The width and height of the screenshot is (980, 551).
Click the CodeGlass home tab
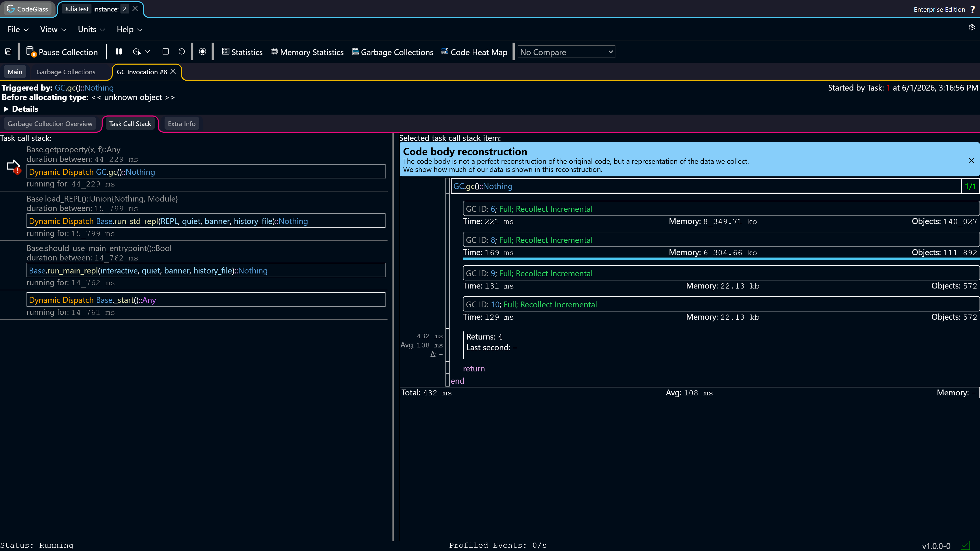click(x=27, y=9)
